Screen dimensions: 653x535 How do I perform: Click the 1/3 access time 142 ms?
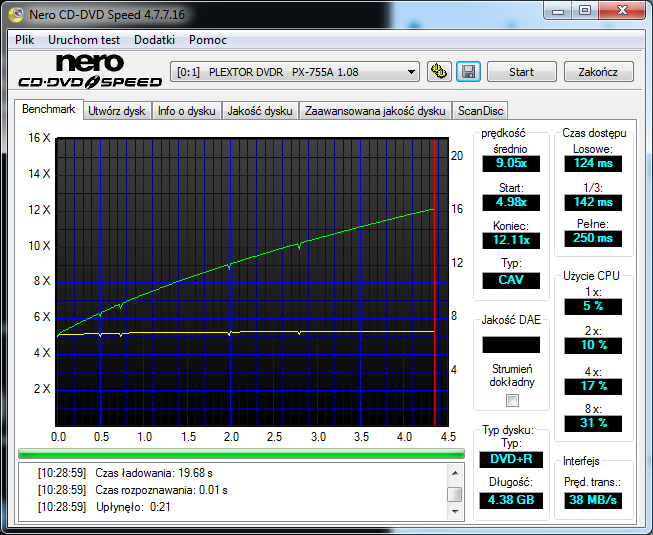[593, 202]
